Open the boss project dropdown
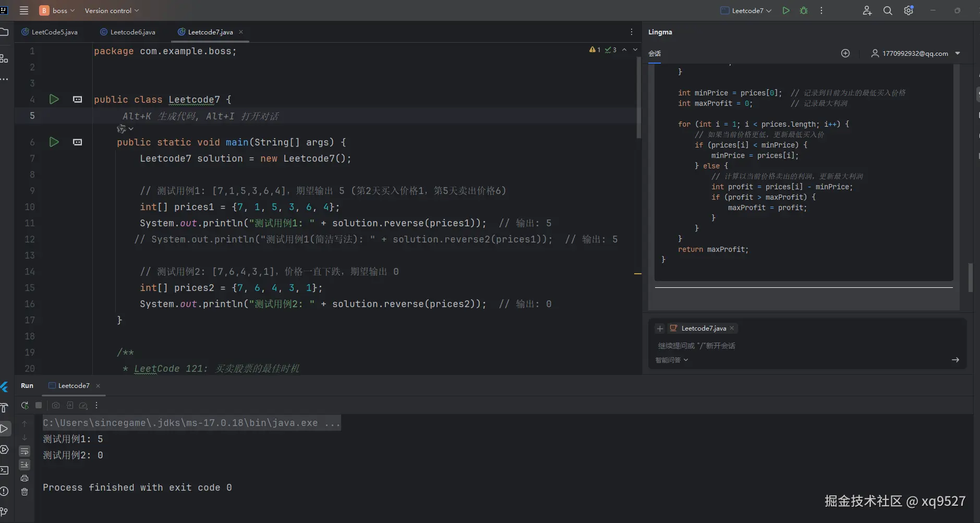980x523 pixels. (57, 10)
